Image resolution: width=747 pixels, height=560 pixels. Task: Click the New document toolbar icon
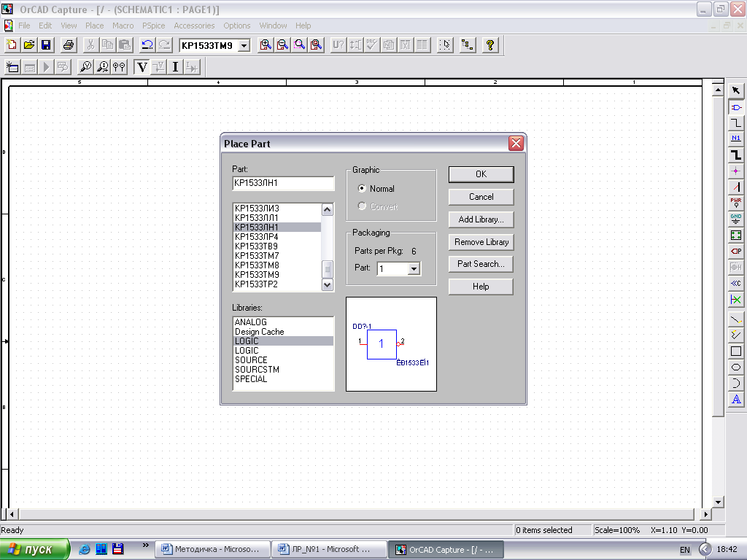[x=12, y=45]
